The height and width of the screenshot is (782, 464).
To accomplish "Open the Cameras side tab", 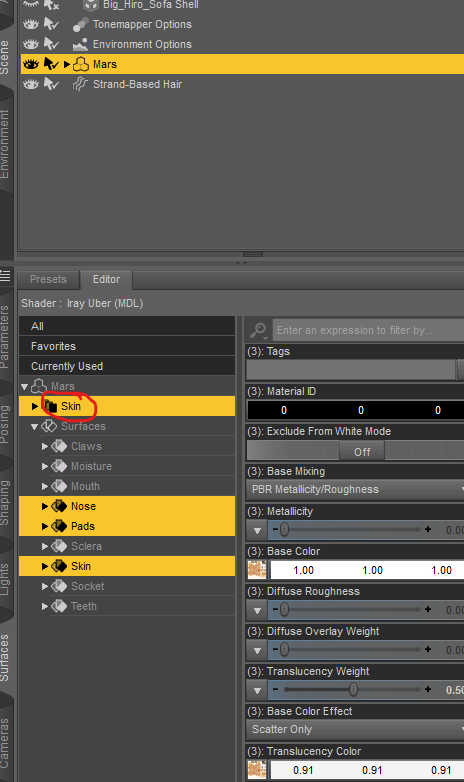I will 5,743.
